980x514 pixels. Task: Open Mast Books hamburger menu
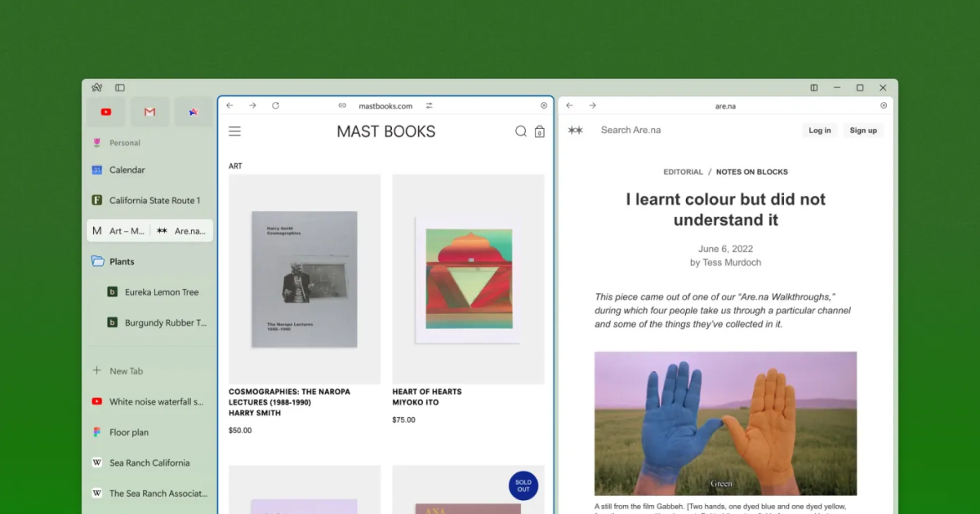[234, 131]
